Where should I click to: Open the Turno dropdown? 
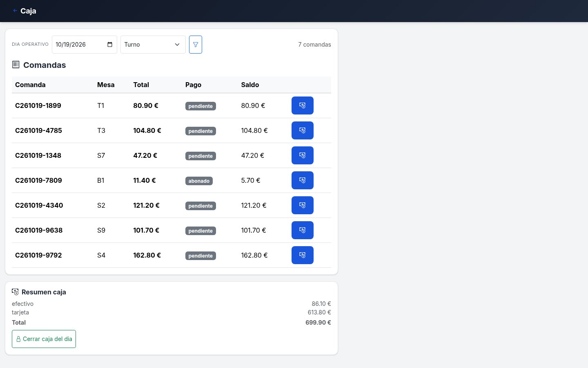coord(153,45)
